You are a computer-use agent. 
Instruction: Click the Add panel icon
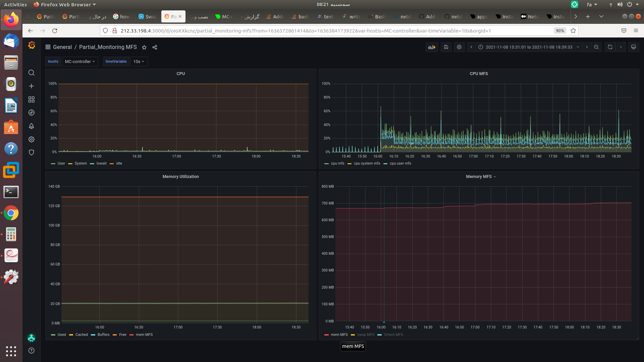(432, 47)
